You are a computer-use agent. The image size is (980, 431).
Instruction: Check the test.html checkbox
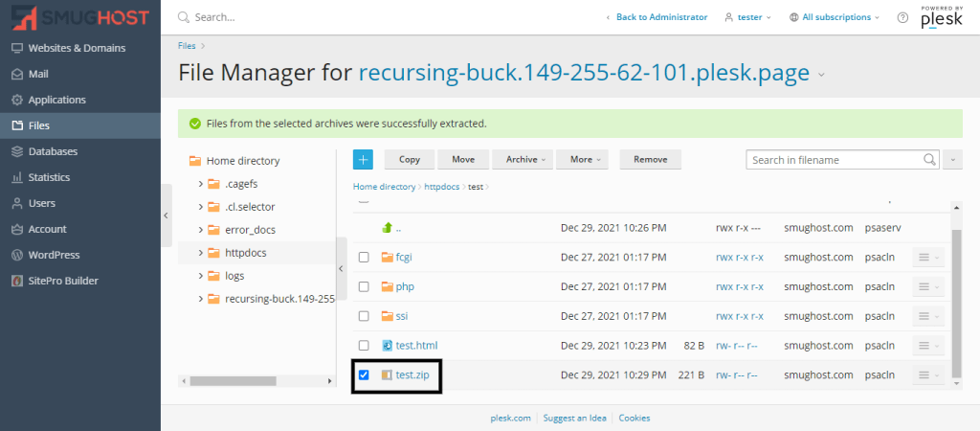click(x=364, y=346)
